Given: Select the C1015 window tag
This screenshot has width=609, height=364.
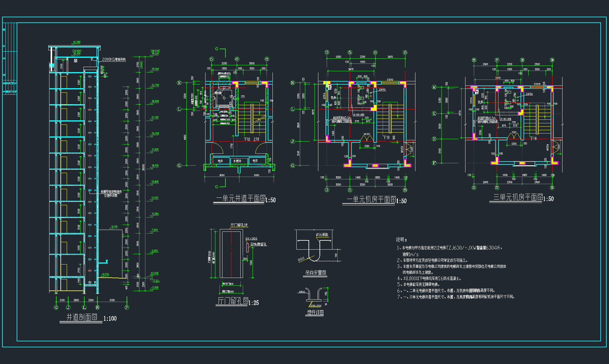Looking at the screenshot, I should click(537, 84).
